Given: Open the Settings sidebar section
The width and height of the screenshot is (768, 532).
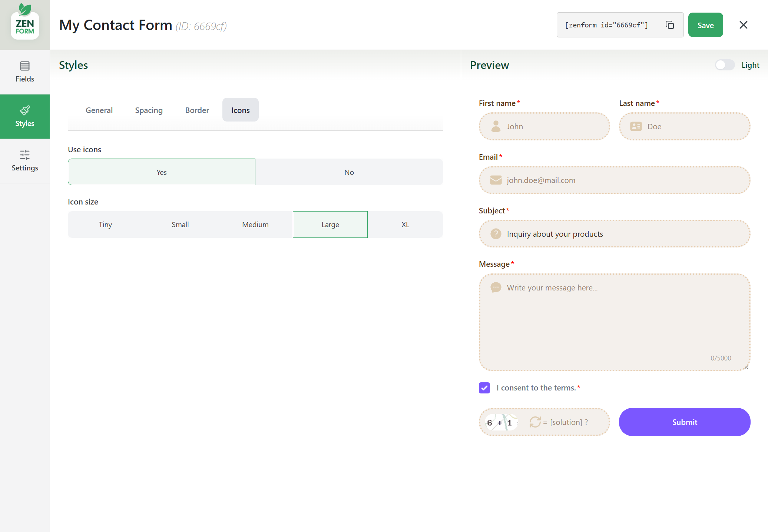Looking at the screenshot, I should point(25,161).
